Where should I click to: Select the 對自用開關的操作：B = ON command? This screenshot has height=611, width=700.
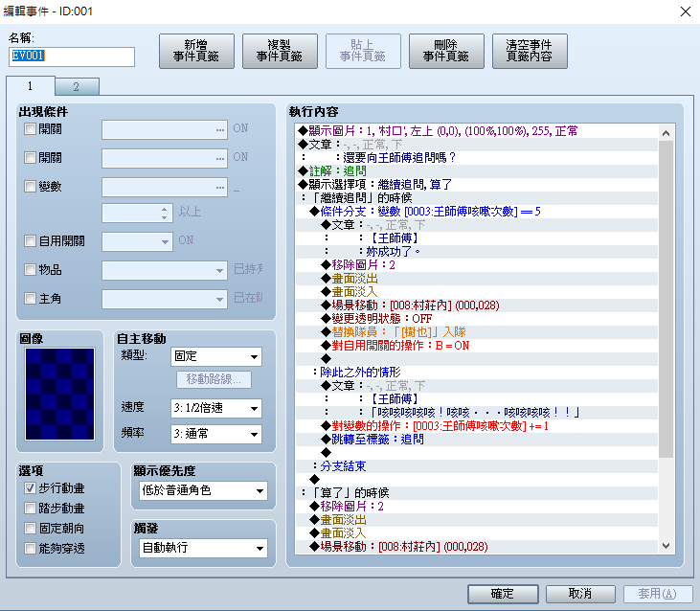click(x=477, y=345)
